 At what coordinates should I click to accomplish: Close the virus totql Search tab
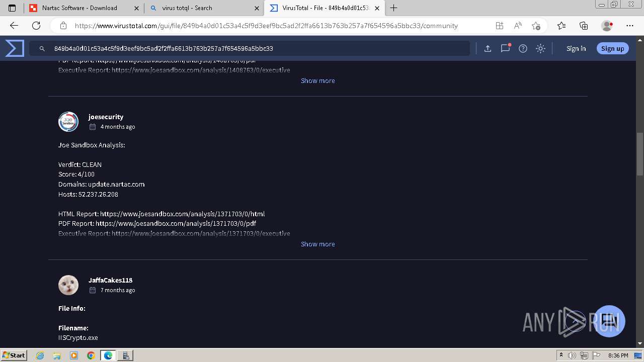(257, 8)
